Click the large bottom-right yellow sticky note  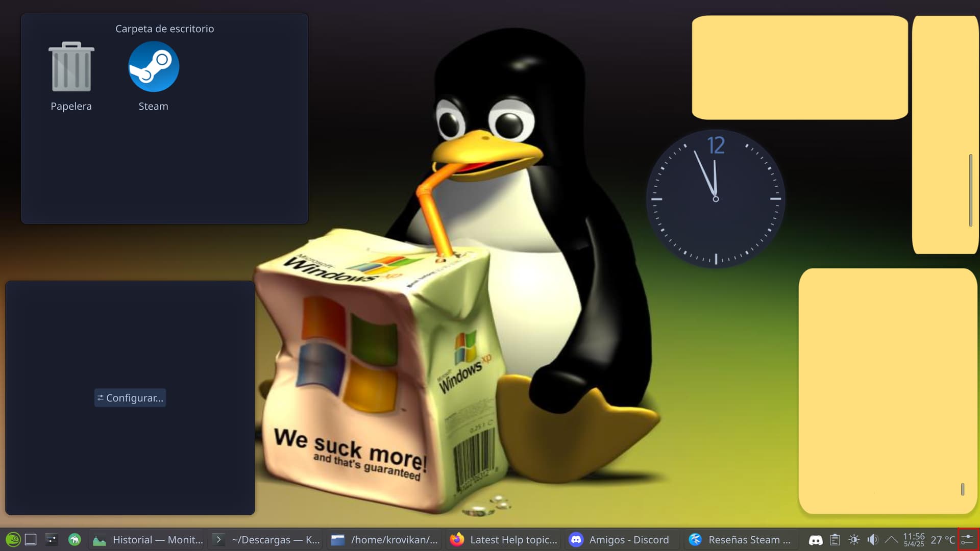coord(888,391)
